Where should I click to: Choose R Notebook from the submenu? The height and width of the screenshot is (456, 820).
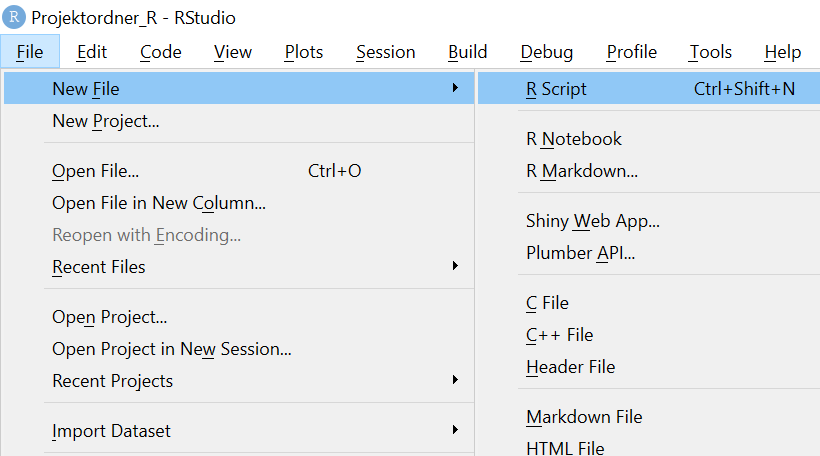pos(574,139)
